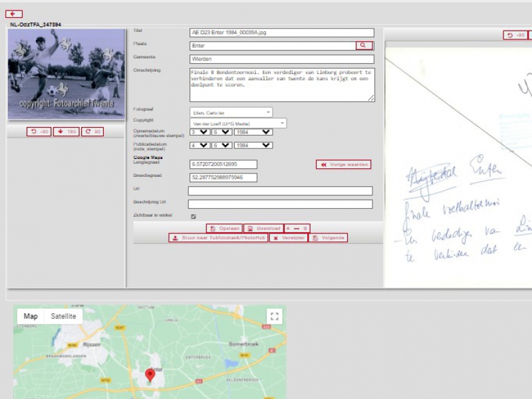Toggle the Zichtbaar in winkel checkbox
532x399 pixels.
click(194, 216)
